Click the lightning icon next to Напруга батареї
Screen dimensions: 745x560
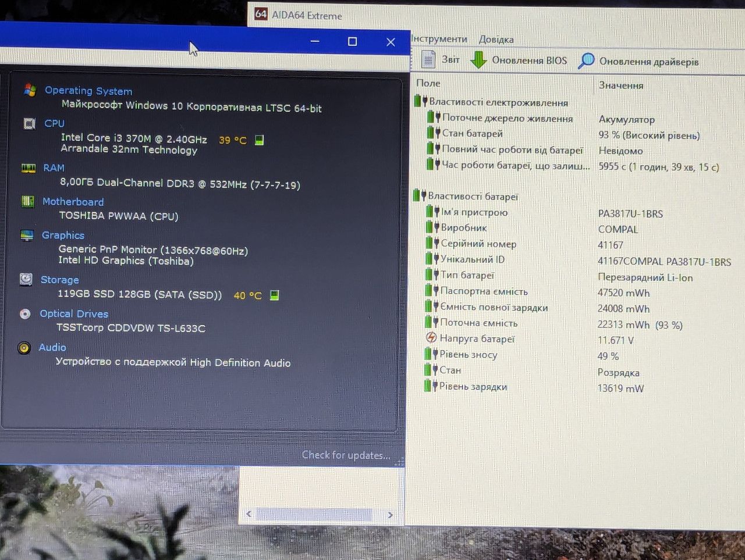coord(431,338)
